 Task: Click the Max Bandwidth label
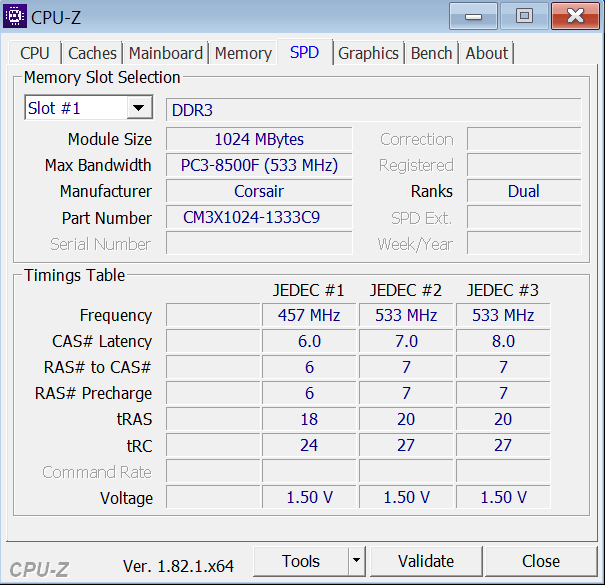coord(98,166)
